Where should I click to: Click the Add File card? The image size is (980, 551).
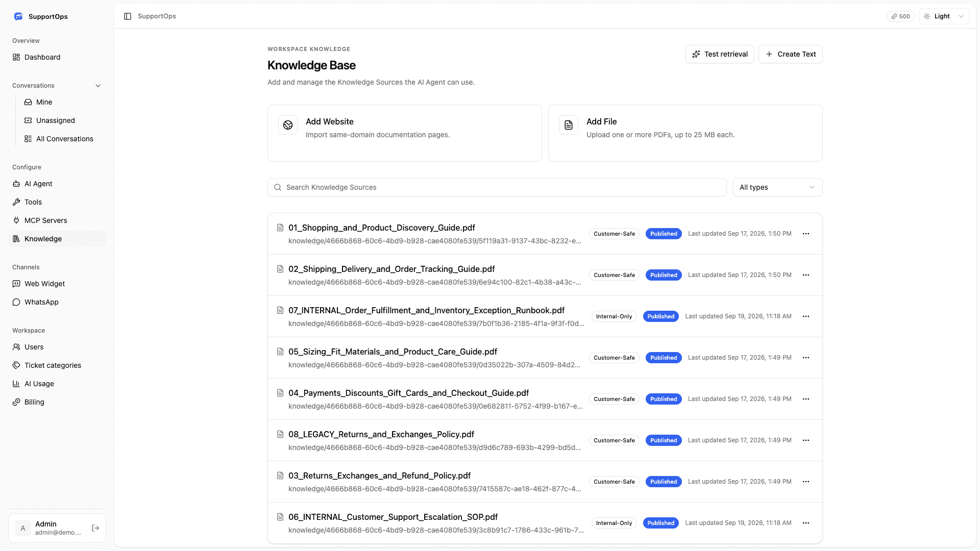[x=685, y=133]
